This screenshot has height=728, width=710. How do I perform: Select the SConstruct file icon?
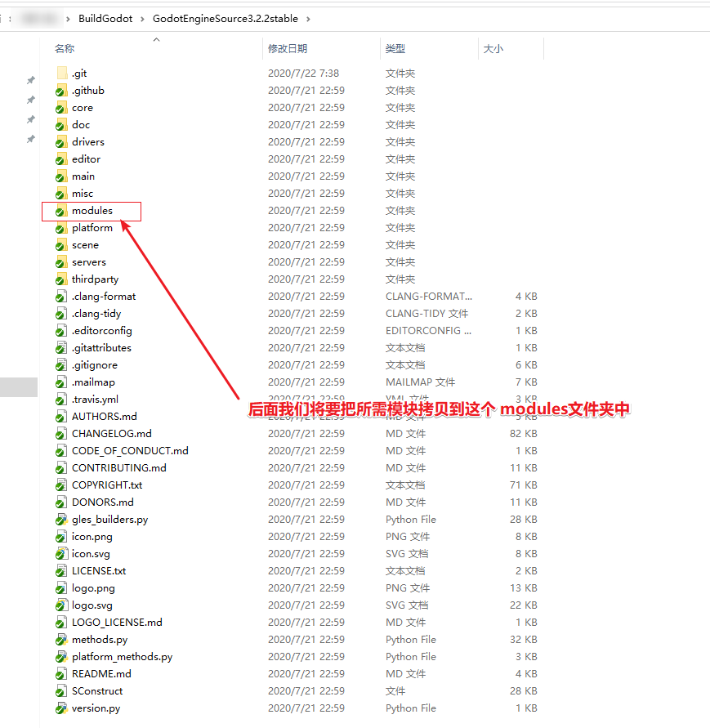[61, 691]
